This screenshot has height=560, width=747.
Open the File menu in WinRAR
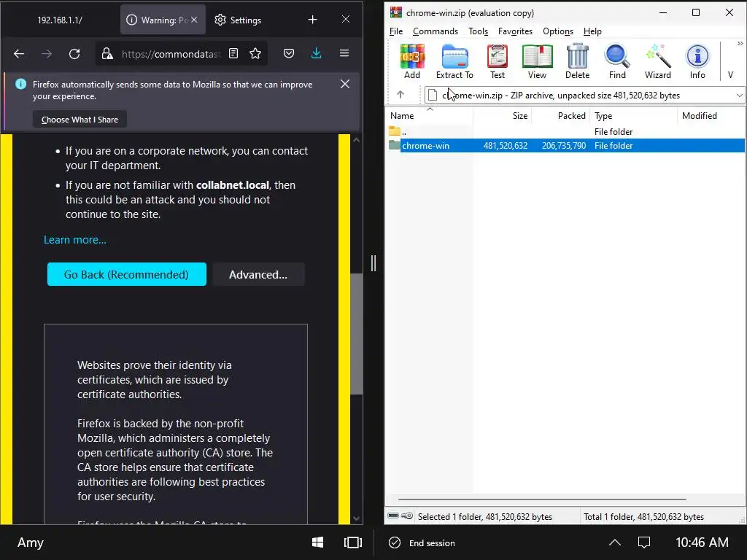point(396,31)
